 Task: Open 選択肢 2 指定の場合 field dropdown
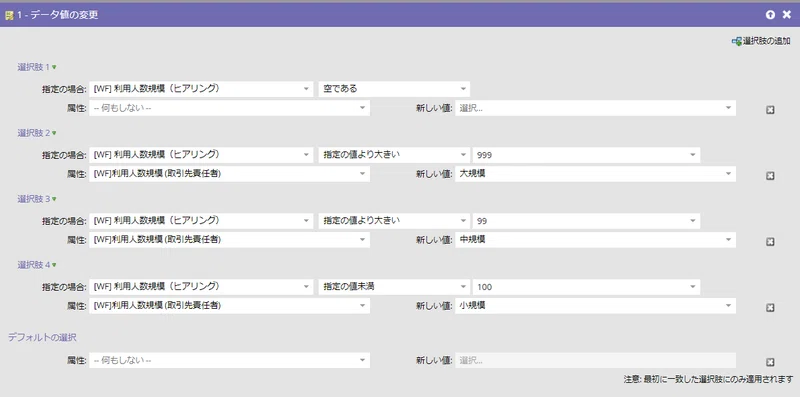click(201, 155)
